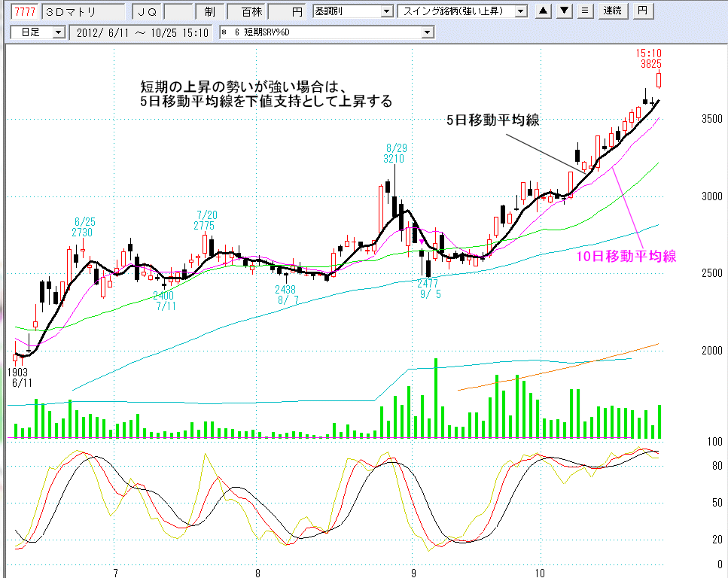
Task: Click the 15:10 3825 latest price label
Action: (x=650, y=59)
